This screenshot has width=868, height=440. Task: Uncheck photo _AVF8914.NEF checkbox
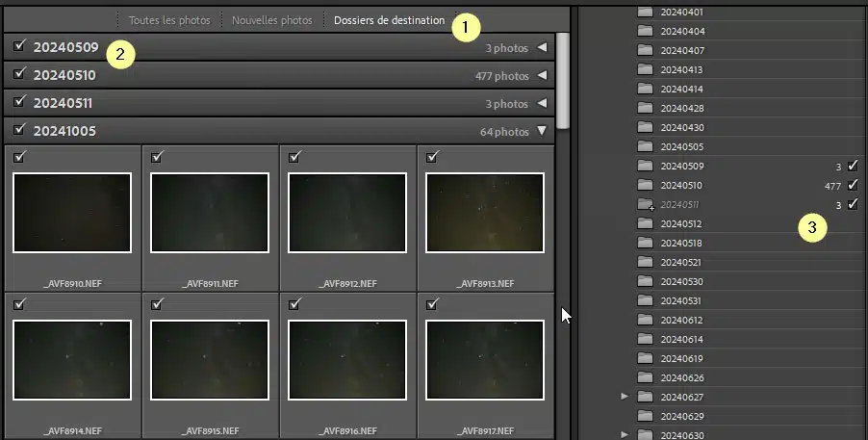(x=19, y=304)
